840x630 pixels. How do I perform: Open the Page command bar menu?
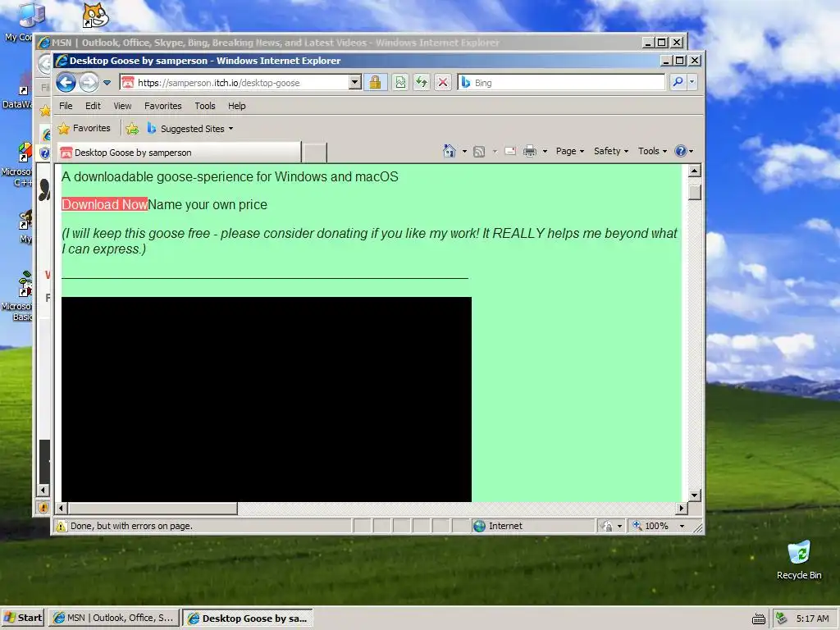coord(569,151)
